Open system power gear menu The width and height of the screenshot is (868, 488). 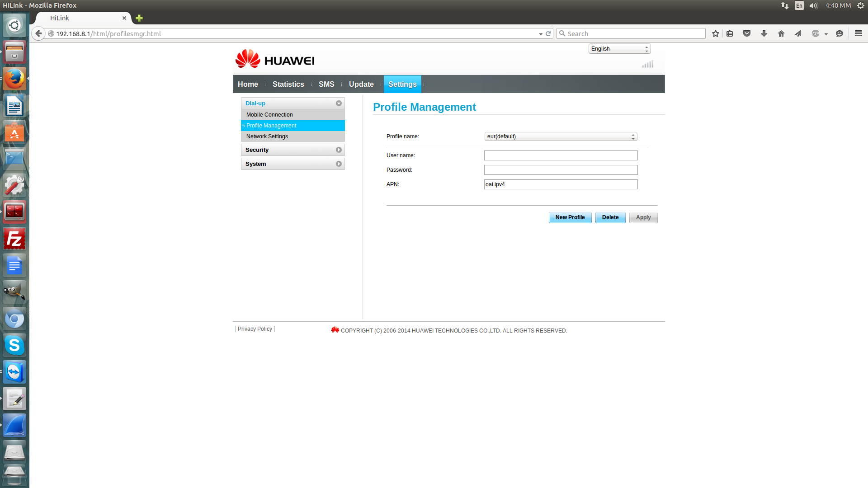(x=861, y=5)
